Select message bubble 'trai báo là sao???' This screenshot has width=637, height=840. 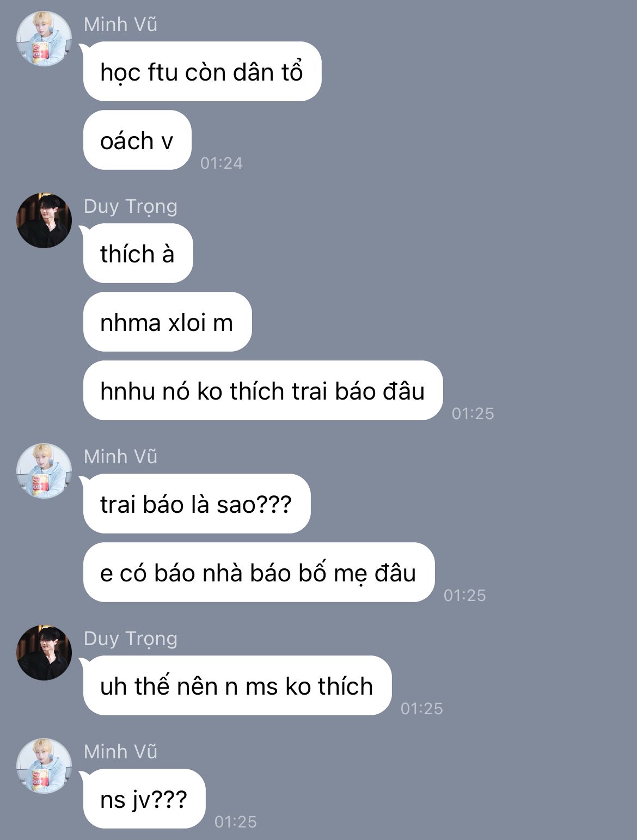(x=197, y=504)
